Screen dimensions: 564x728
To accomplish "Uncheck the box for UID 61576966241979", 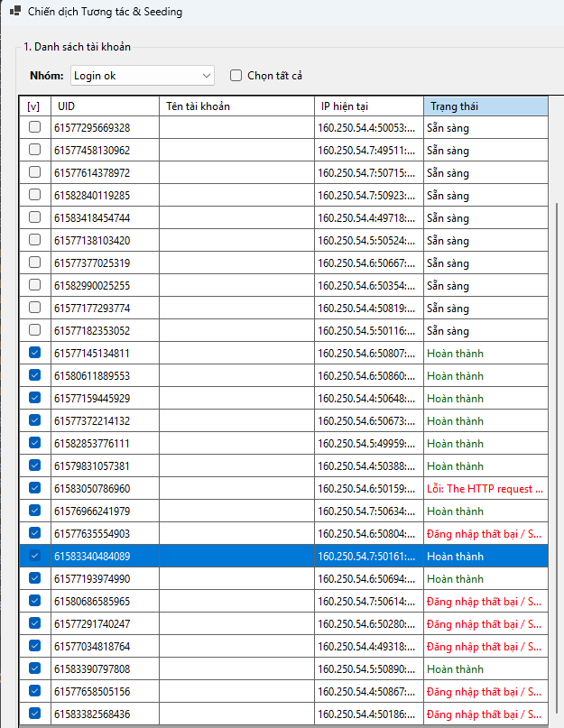I will pyautogui.click(x=35, y=511).
